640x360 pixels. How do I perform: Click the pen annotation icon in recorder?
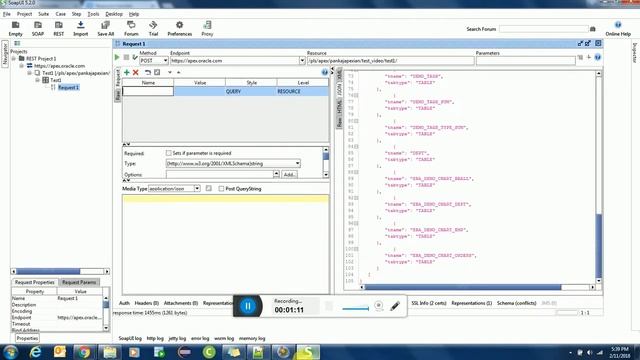coord(395,306)
